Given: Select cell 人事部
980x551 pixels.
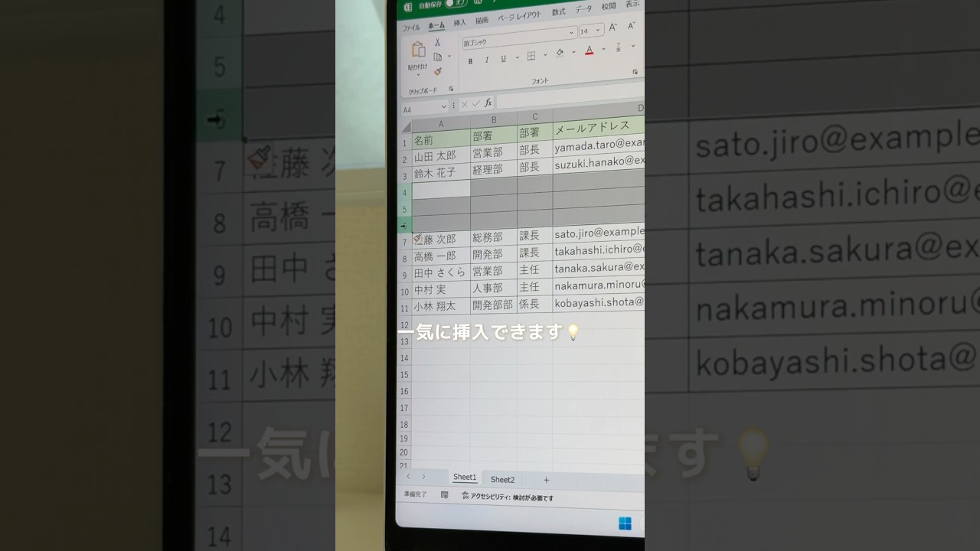Looking at the screenshot, I should point(494,289).
